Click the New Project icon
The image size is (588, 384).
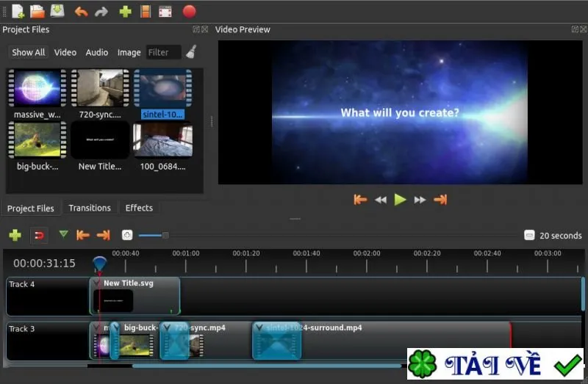coord(18,11)
